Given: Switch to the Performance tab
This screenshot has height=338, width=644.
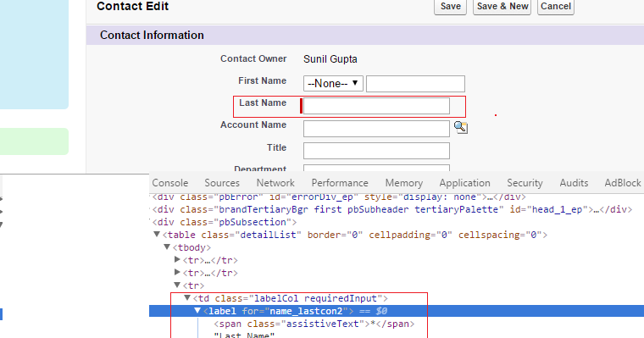Looking at the screenshot, I should tap(340, 183).
